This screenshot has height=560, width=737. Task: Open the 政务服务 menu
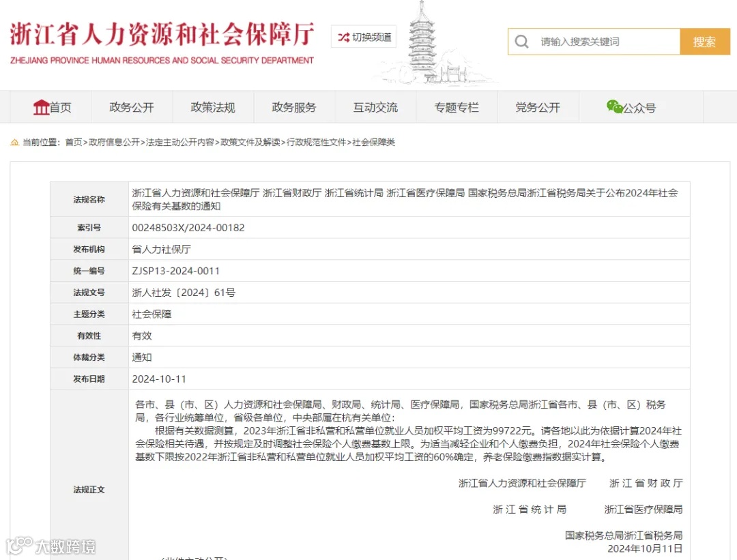[x=294, y=107]
